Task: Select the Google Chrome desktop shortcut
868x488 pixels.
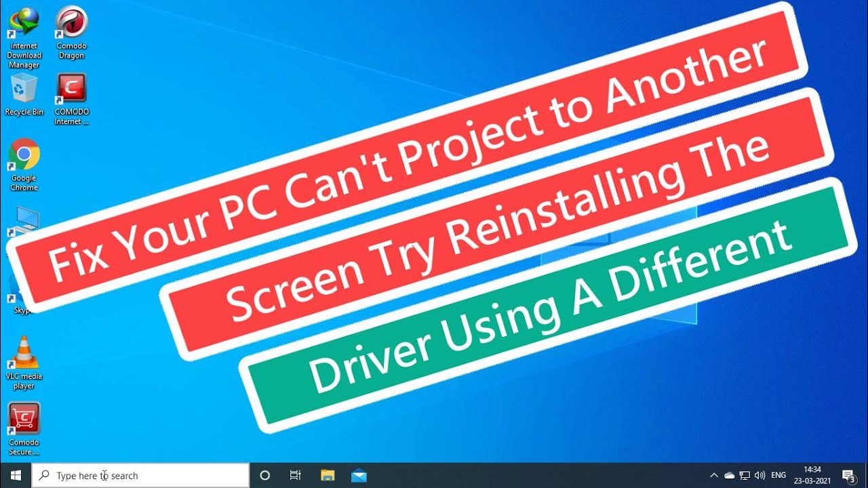Action: [24, 165]
